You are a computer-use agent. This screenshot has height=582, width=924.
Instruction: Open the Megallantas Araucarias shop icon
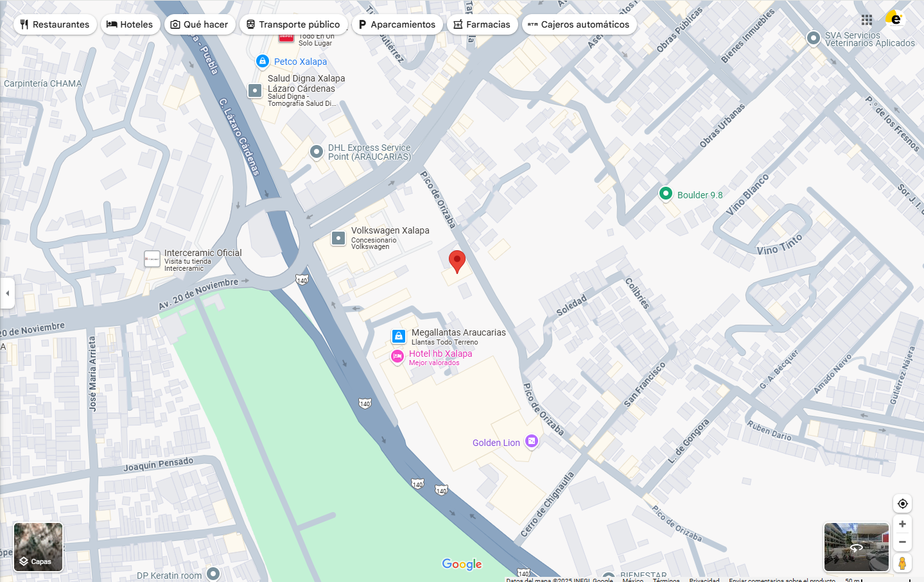[x=399, y=336]
